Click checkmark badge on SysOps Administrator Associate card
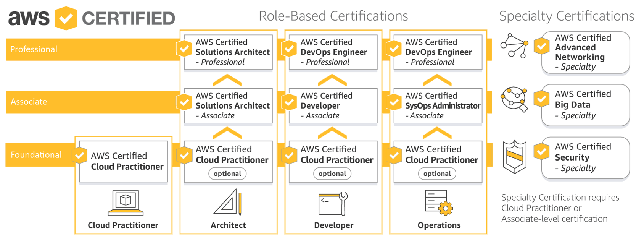 tap(394, 102)
